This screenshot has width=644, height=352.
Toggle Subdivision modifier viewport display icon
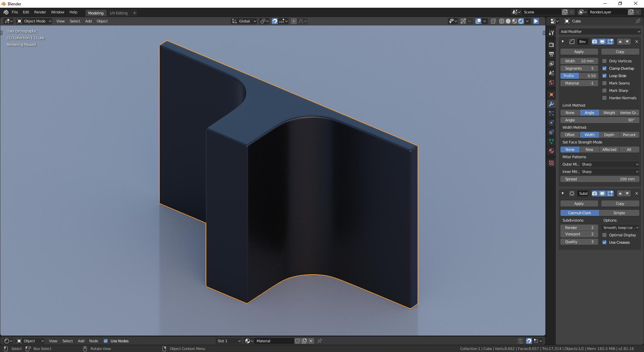pos(602,193)
